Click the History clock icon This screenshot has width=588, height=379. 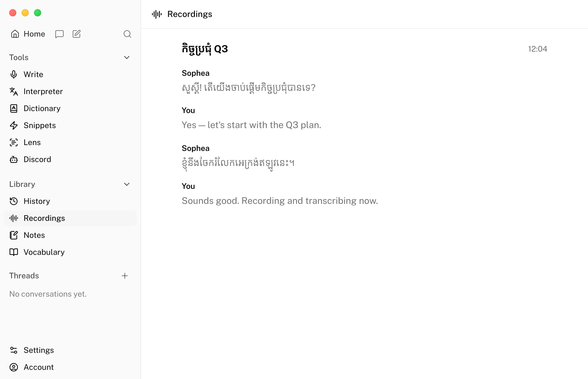coord(14,201)
